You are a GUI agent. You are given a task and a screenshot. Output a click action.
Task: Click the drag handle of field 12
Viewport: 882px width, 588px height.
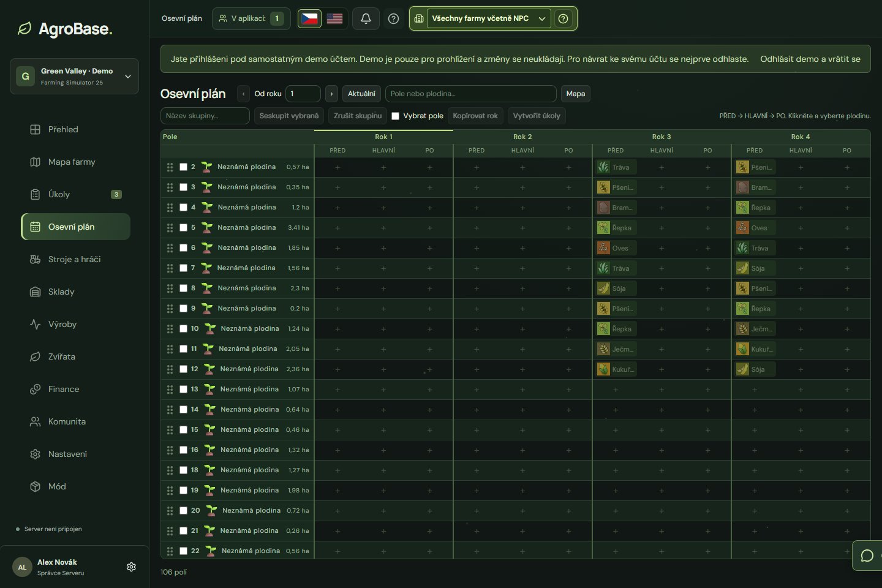(170, 369)
